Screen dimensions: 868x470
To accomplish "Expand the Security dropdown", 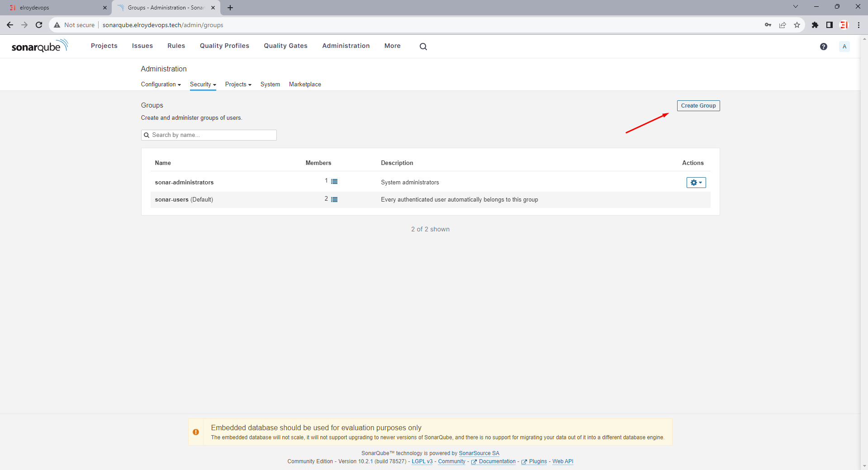I will 203,85.
